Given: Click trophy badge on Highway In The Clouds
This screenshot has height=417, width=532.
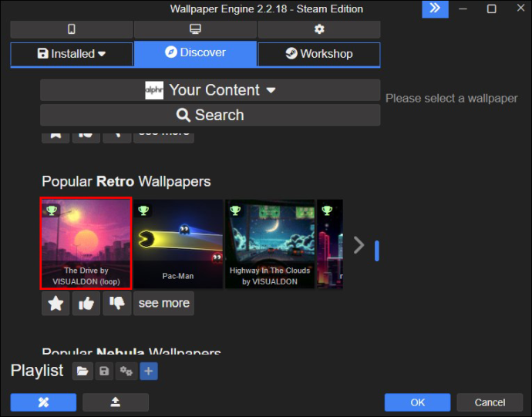Looking at the screenshot, I should (235, 210).
